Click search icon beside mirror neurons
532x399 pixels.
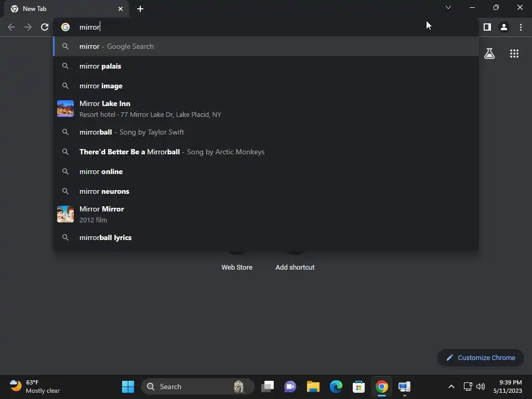click(x=65, y=191)
